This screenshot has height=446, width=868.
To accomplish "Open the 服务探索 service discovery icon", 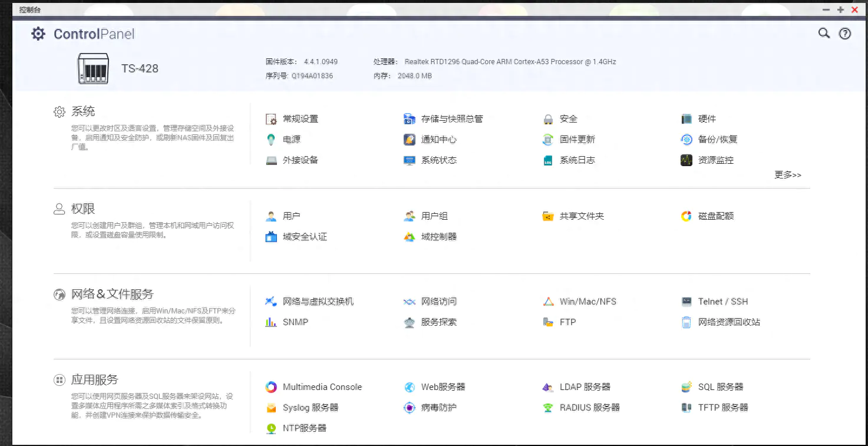I will pos(410,322).
